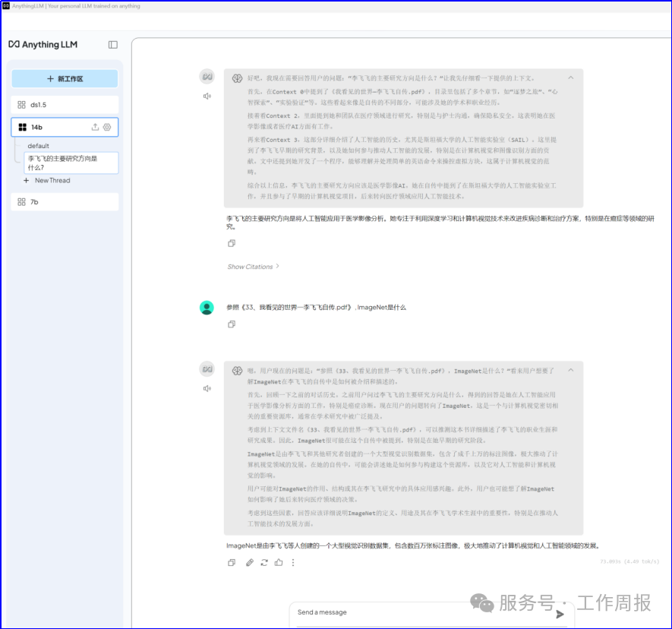Image resolution: width=672 pixels, height=629 pixels.
Task: Open 14b workspace settings gear
Action: coord(107,127)
